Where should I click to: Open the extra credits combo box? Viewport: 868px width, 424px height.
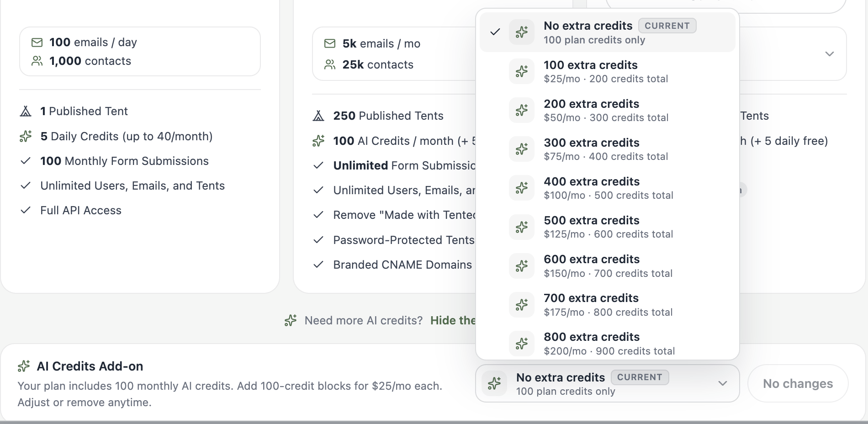tap(607, 383)
